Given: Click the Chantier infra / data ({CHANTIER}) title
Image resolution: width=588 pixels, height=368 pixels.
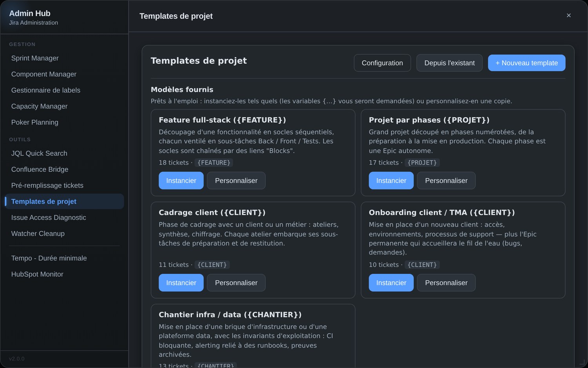Looking at the screenshot, I should pos(230,315).
